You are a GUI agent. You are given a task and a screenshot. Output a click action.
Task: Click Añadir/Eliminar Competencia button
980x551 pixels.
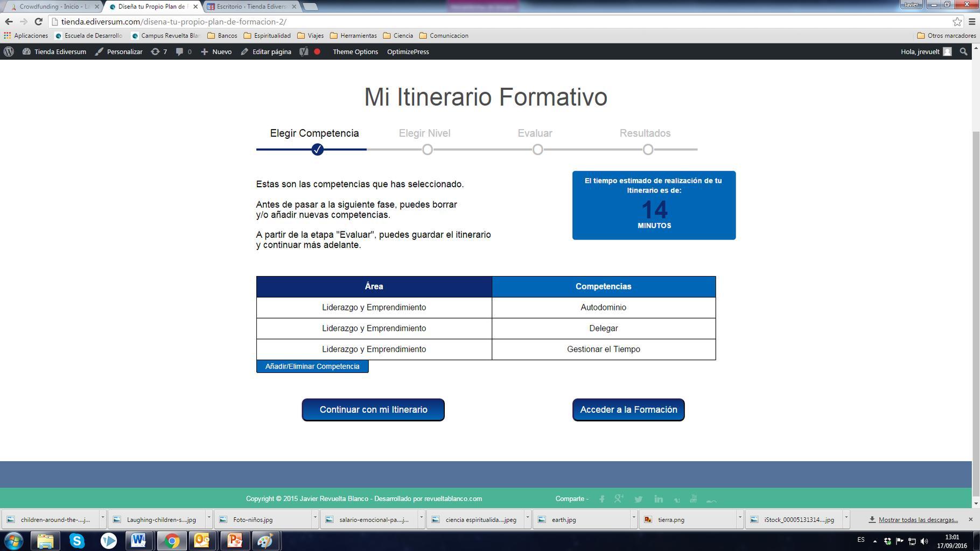pos(312,366)
